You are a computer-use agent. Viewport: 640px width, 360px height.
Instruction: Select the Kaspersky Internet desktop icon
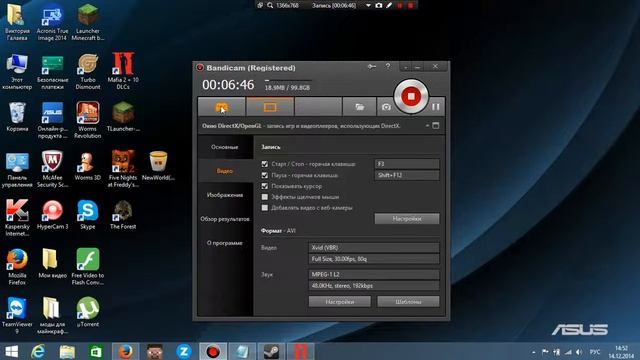(17, 218)
